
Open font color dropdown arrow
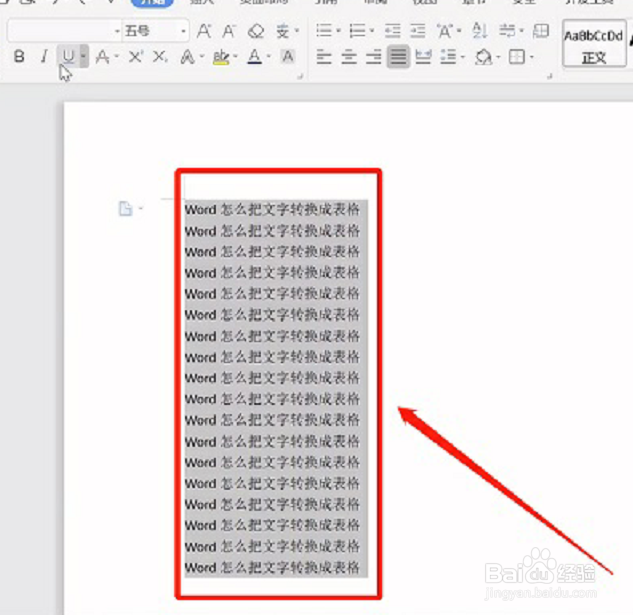[268, 56]
